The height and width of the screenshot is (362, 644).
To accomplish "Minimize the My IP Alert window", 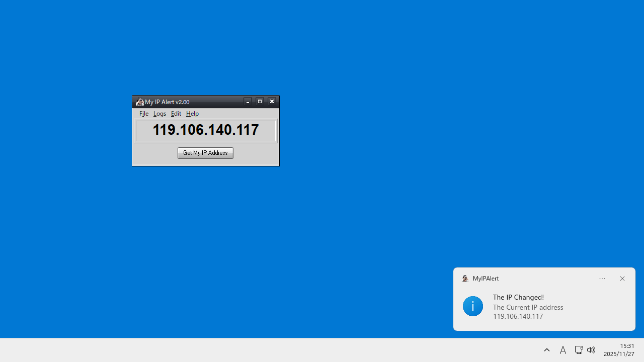I will [248, 101].
